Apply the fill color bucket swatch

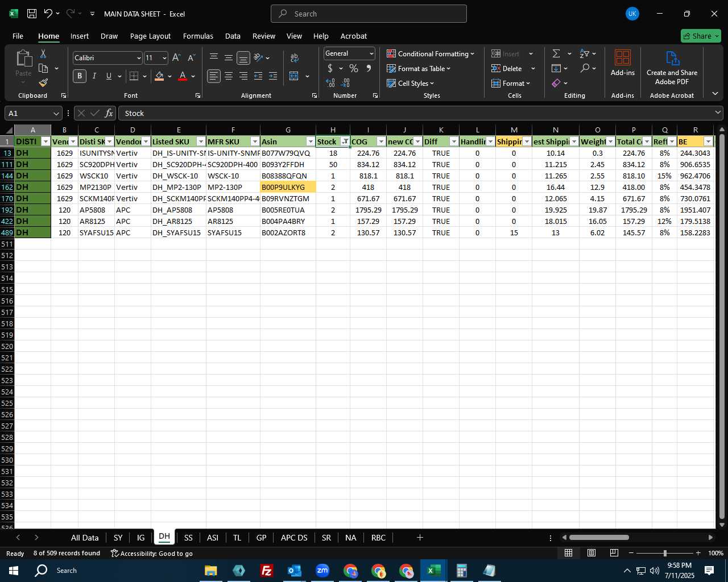tap(159, 76)
